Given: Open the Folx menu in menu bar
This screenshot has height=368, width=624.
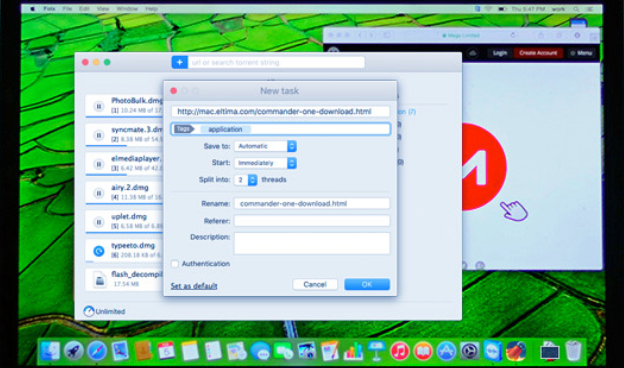Looking at the screenshot, I should 49,9.
